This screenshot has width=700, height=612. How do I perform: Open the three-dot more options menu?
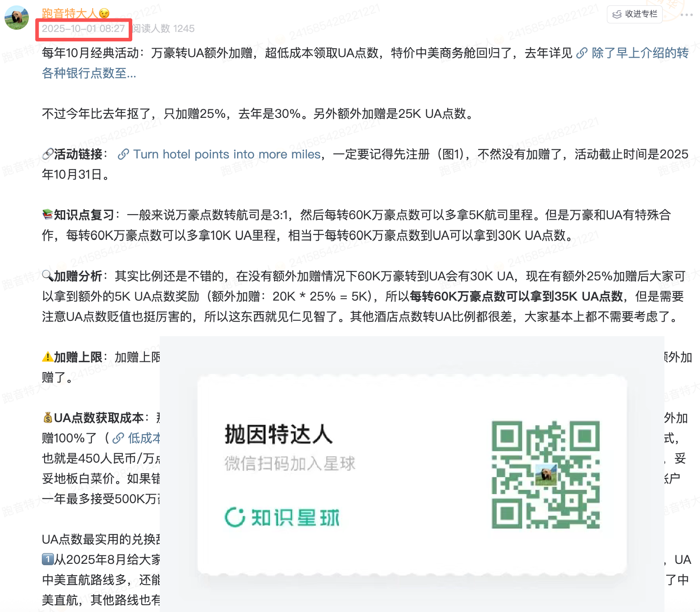click(687, 15)
